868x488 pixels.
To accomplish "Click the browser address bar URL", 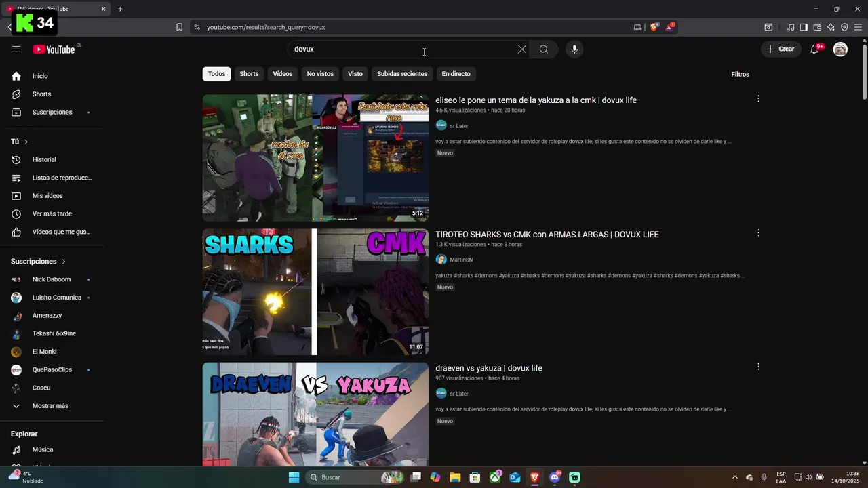I will [x=266, y=27].
